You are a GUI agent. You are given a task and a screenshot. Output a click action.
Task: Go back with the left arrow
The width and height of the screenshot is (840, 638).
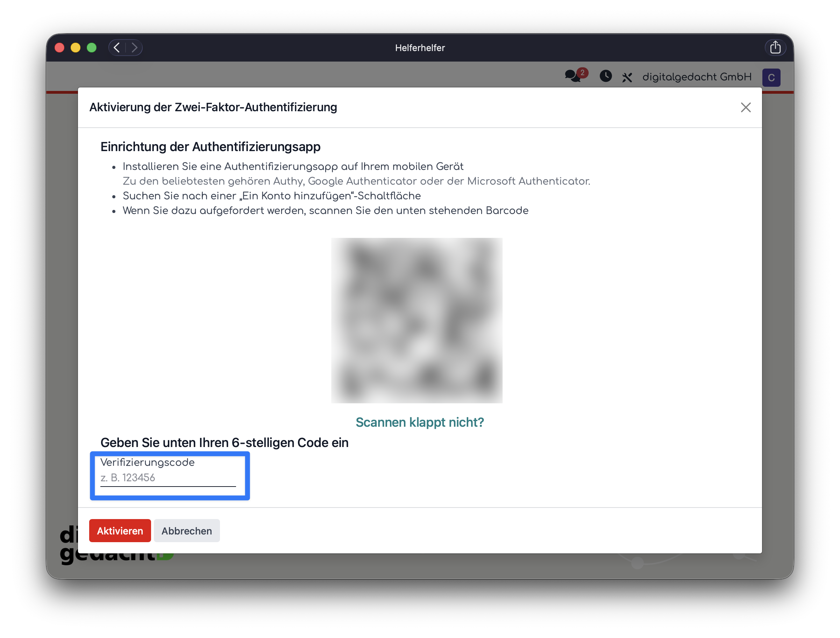coord(117,48)
